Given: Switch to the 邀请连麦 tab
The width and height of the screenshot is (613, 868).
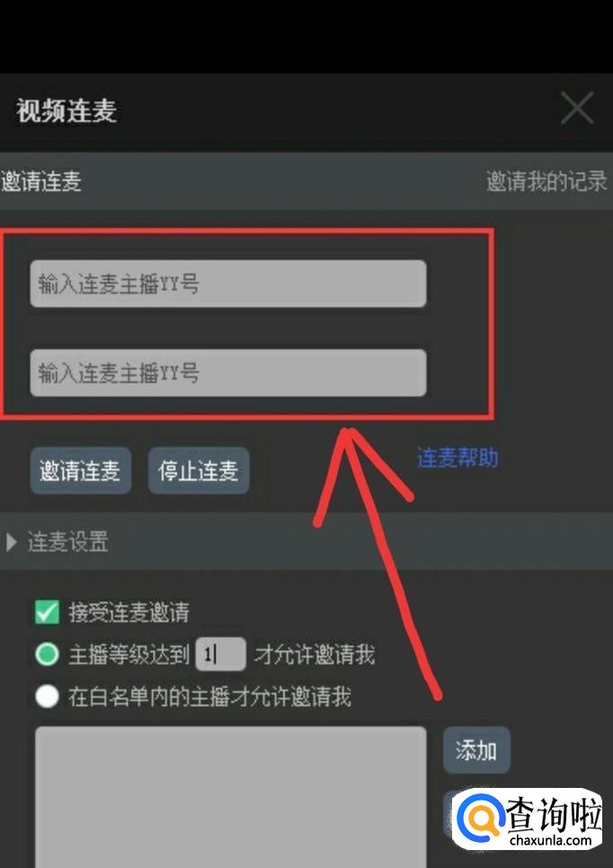Looking at the screenshot, I should (41, 182).
